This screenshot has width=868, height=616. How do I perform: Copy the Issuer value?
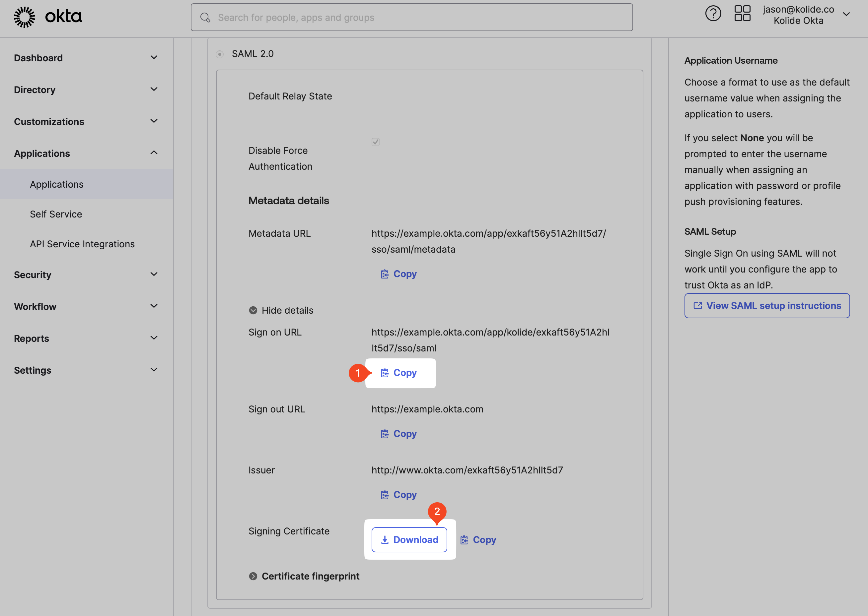click(398, 495)
